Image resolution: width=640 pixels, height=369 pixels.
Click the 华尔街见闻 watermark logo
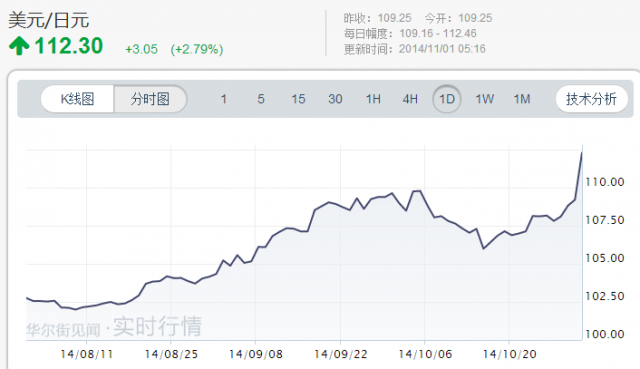click(x=63, y=330)
